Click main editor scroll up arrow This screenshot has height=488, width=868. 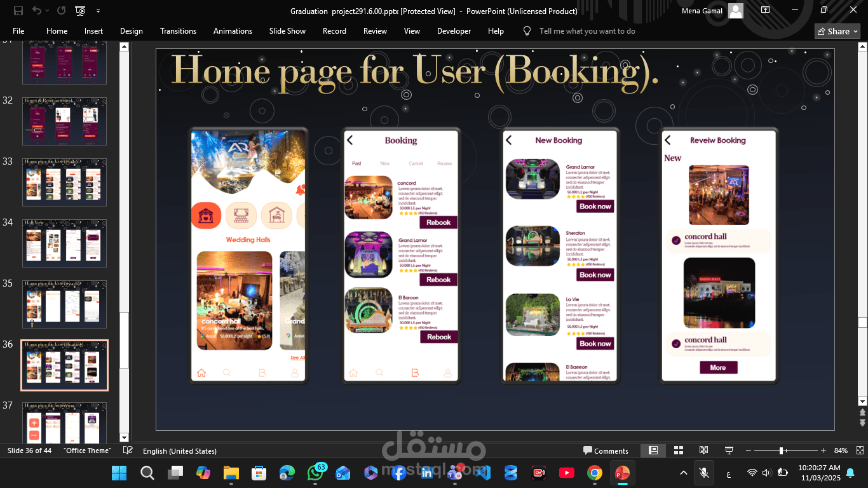862,46
